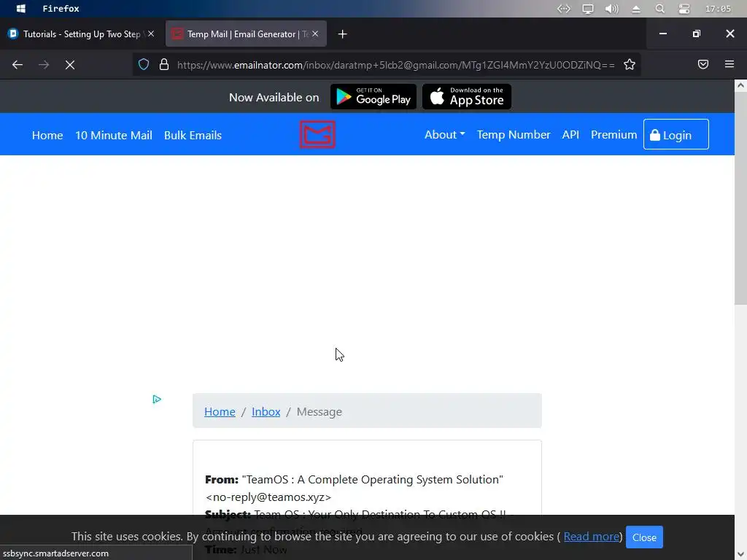View site security lock information

164,64
